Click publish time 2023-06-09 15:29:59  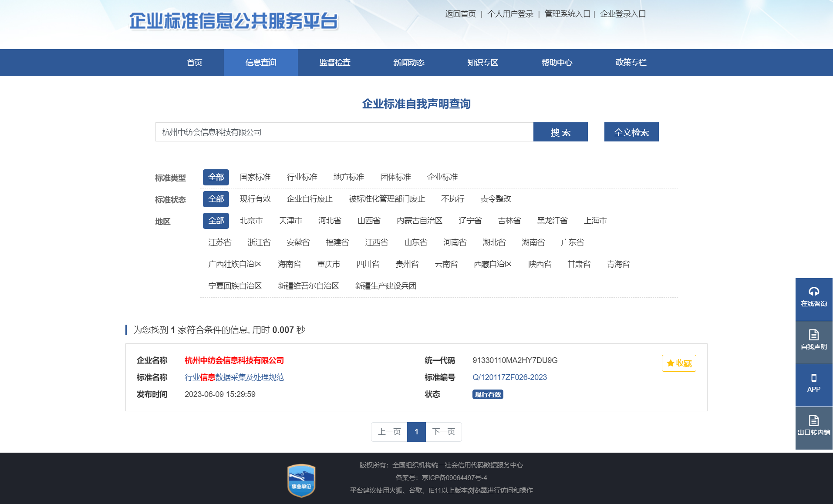220,394
